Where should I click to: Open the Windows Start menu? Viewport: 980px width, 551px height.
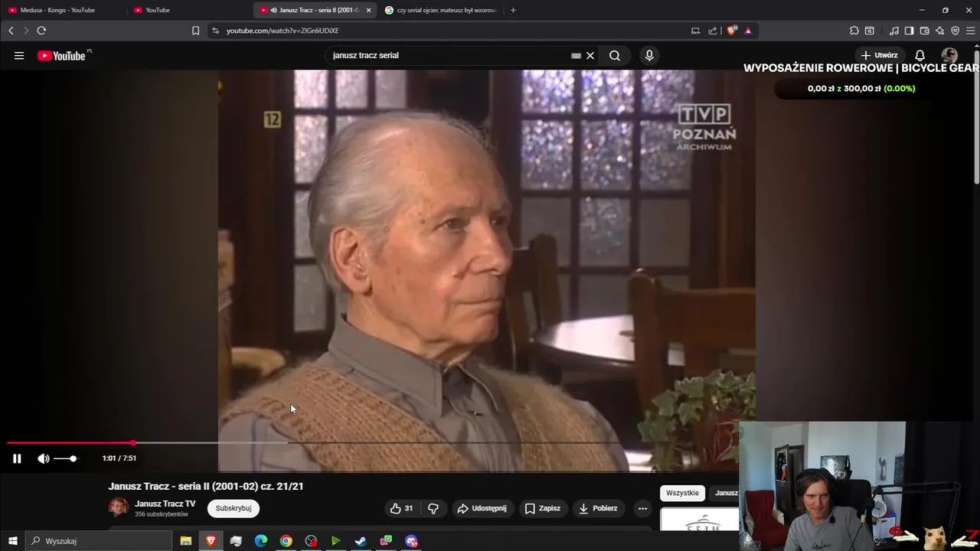12,541
